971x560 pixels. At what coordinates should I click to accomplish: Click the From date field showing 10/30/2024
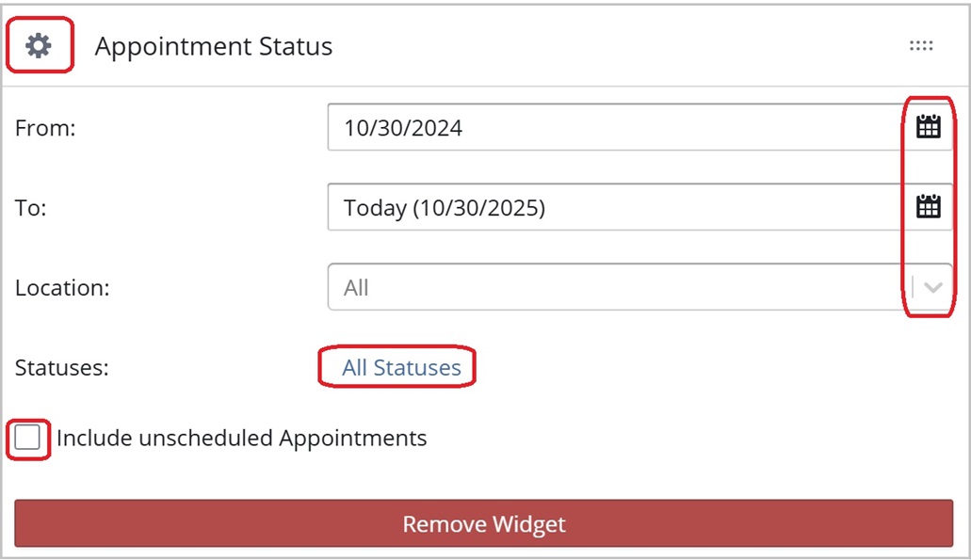(403, 128)
